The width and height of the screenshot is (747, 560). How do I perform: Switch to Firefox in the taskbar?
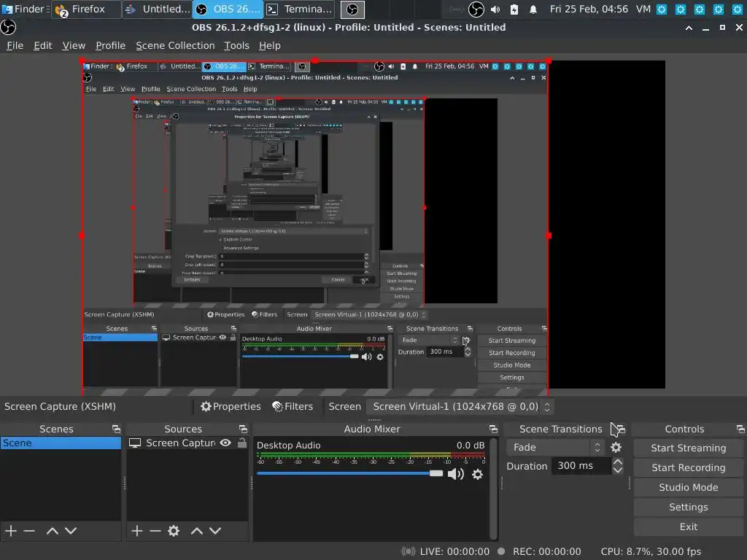coord(86,9)
